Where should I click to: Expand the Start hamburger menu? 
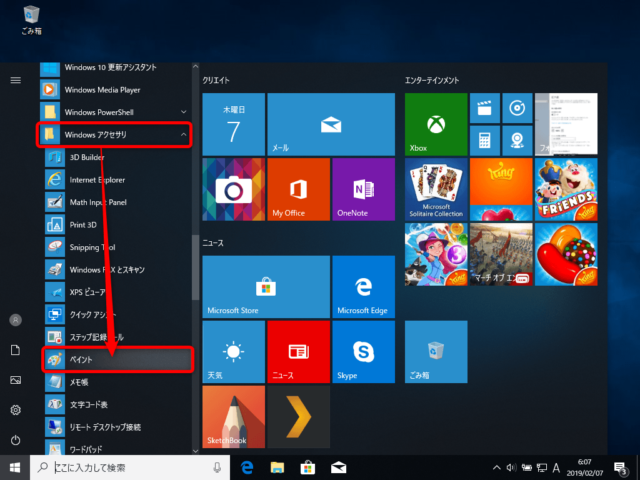pos(16,80)
